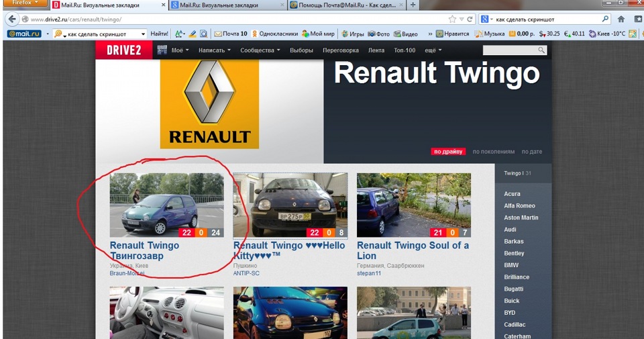
Task: Select BMW in brand list
Action: coord(511,265)
